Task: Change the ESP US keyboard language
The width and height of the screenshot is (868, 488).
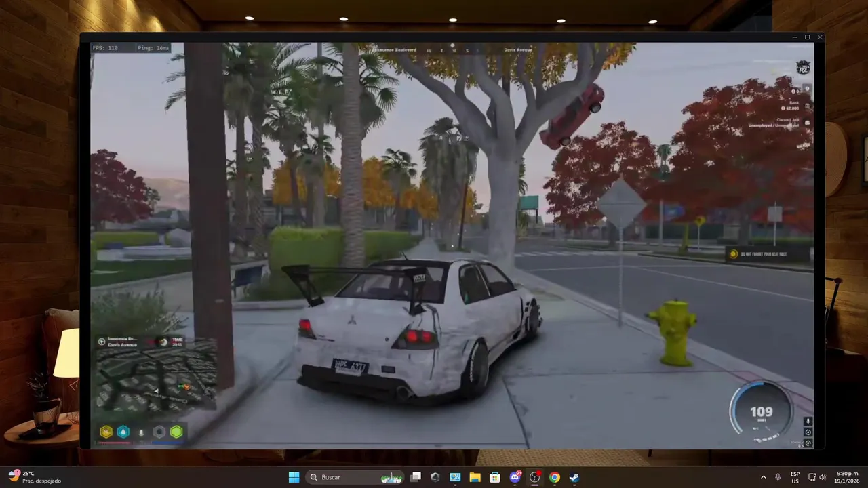Action: click(795, 477)
